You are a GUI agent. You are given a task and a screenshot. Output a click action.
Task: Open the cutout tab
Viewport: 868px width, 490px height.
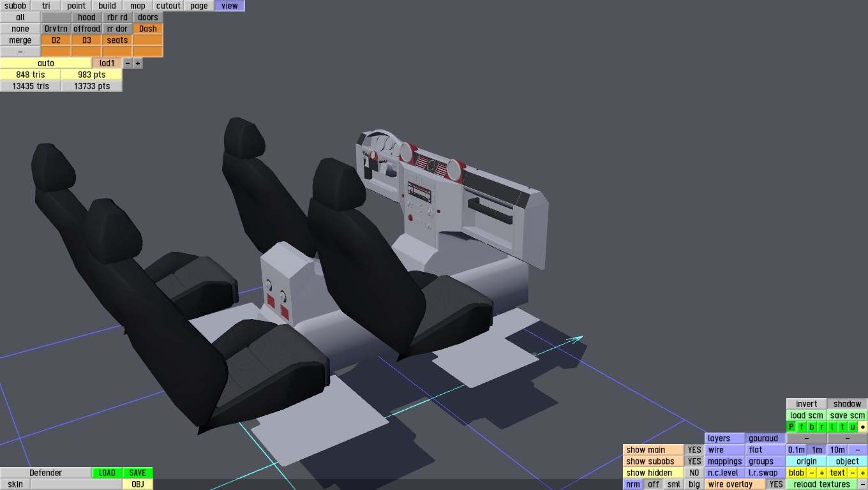click(168, 6)
